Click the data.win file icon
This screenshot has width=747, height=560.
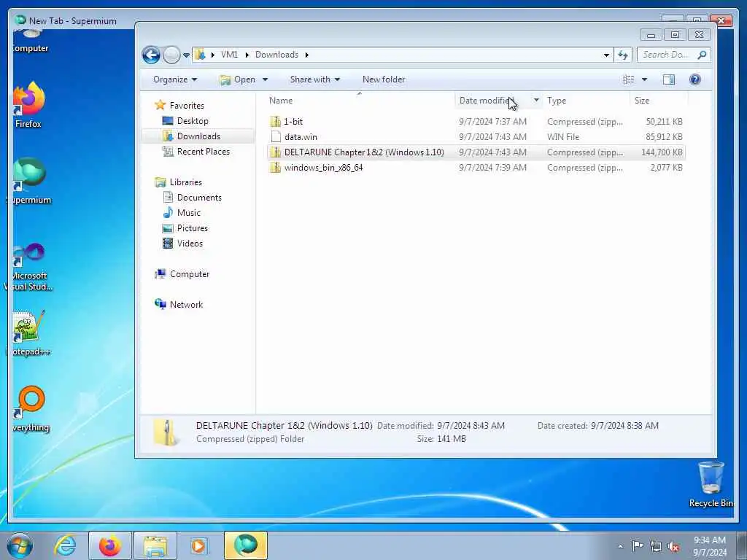(275, 136)
